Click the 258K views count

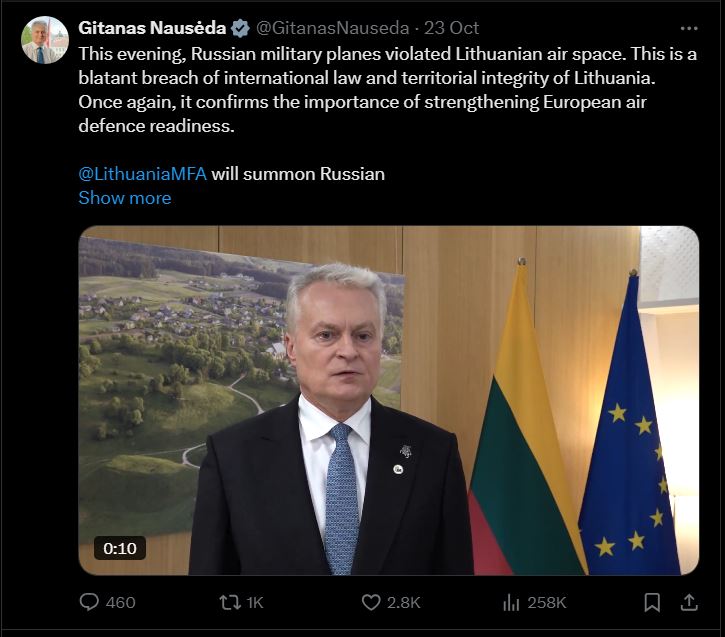click(x=547, y=602)
